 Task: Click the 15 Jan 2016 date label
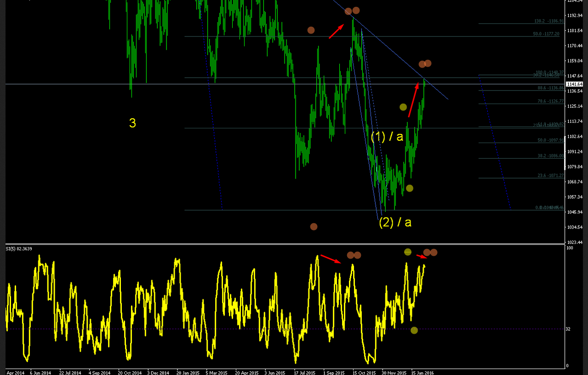pyautogui.click(x=422, y=372)
